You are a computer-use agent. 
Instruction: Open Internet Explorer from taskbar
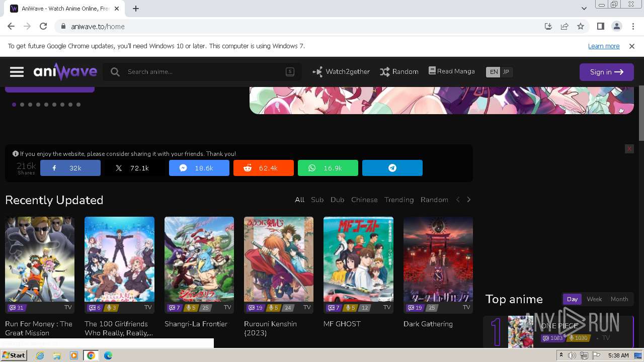coord(40,355)
